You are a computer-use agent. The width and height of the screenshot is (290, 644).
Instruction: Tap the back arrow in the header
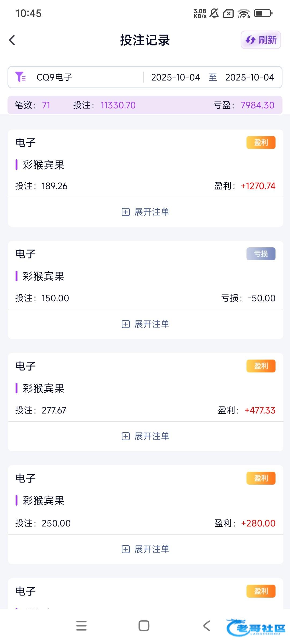coord(12,40)
